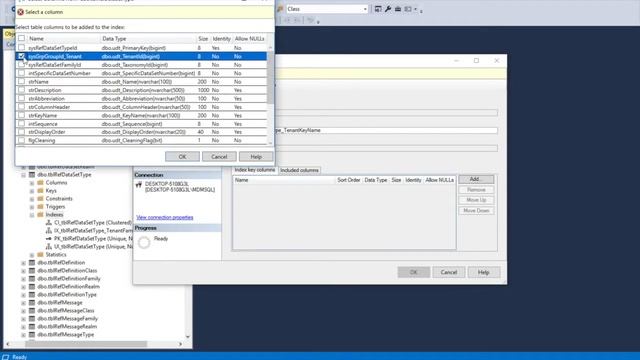Check the sysRefDataSetTypeId column checkbox
Image resolution: width=640 pixels, height=360 pixels.
pyautogui.click(x=21, y=48)
